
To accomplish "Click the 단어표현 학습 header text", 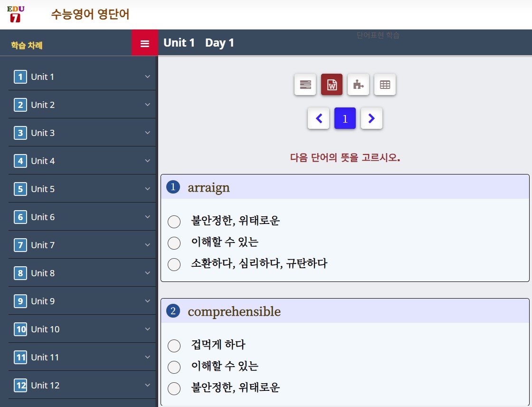I will point(378,35).
